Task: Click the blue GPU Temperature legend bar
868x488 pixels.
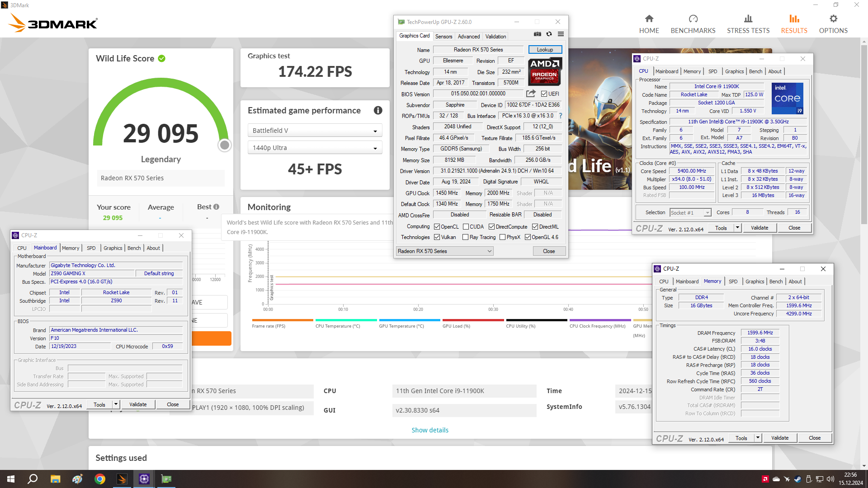Action: click(x=410, y=320)
